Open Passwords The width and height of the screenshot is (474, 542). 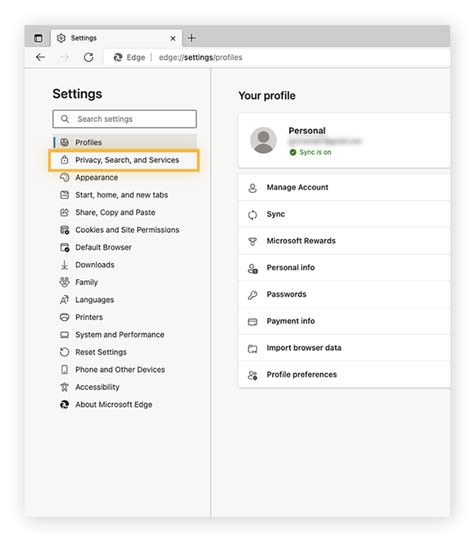[x=344, y=295]
